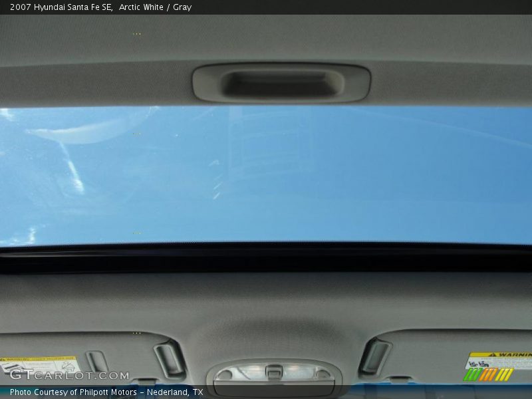The image size is (532, 399).
Task: Open the 2007 Hyundai Santa Fe SE title
Action: tap(57, 7)
